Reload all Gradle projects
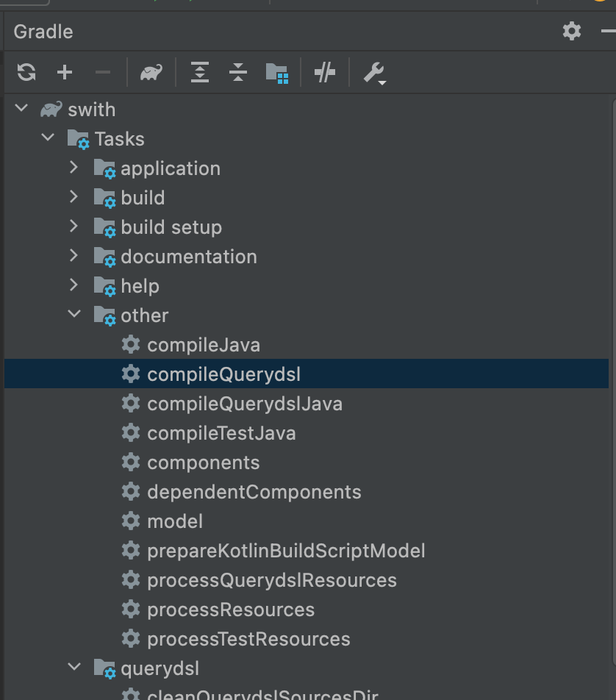This screenshot has width=616, height=700. (26, 72)
